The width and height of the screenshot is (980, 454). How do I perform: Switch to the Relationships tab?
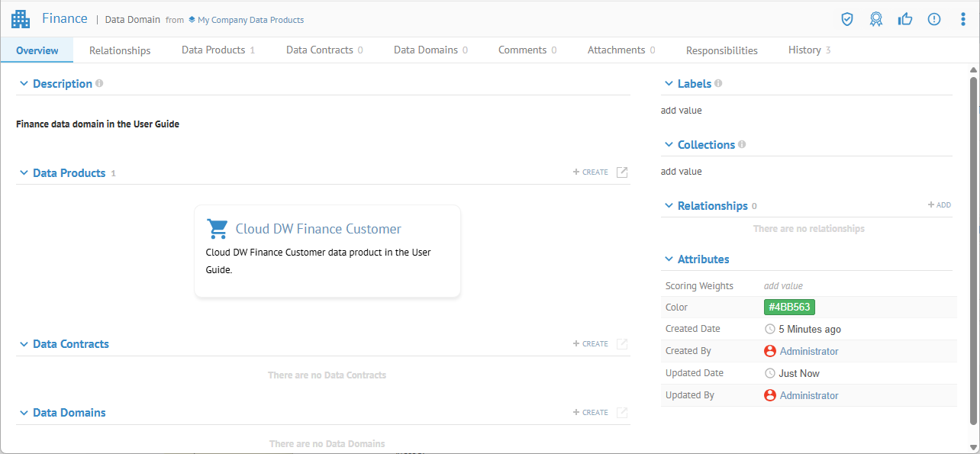pos(120,50)
